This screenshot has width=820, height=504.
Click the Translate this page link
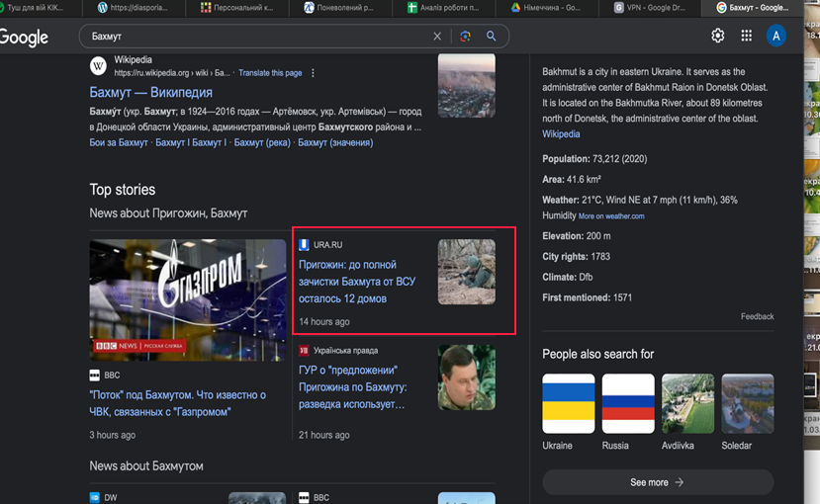270,73
